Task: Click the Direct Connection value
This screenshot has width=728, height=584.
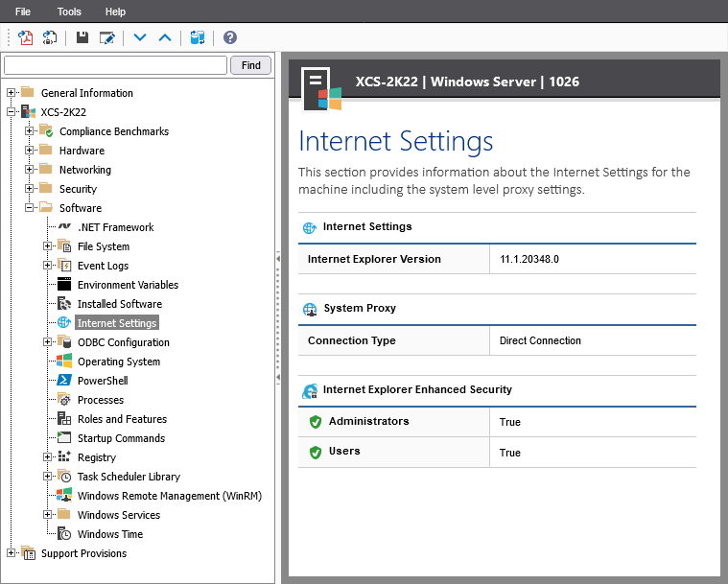Action: [x=540, y=340]
